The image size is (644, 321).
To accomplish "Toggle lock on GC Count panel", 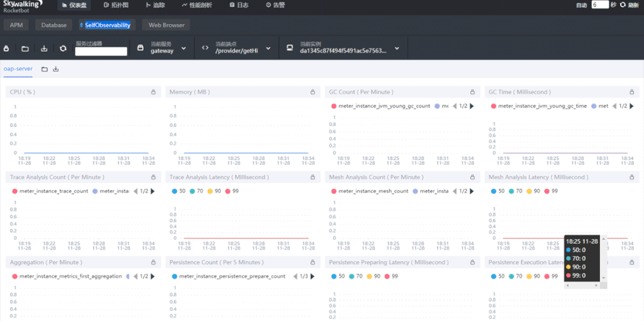I will coord(472,92).
